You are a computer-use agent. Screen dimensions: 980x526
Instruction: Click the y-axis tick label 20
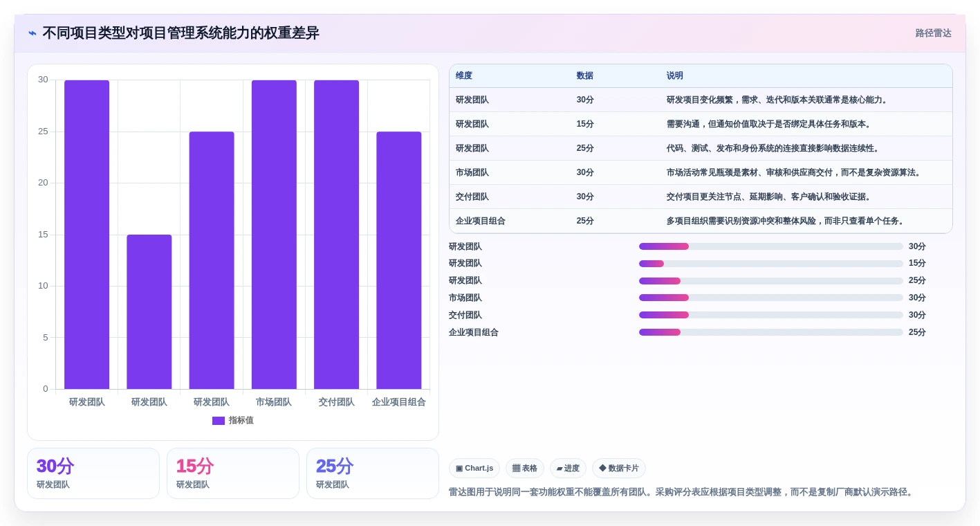[43, 183]
